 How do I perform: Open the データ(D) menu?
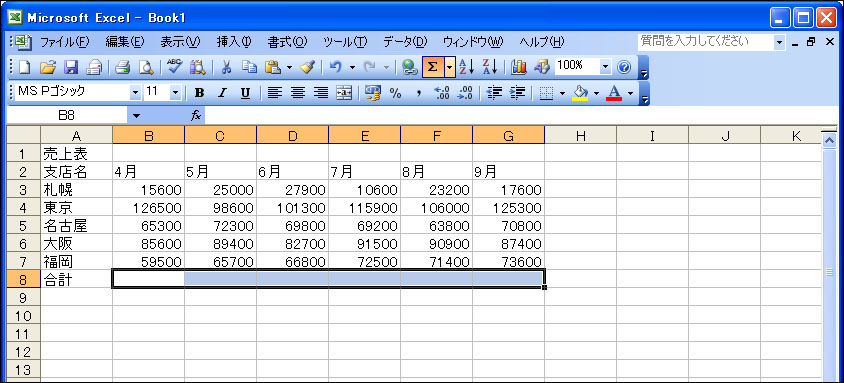[405, 41]
